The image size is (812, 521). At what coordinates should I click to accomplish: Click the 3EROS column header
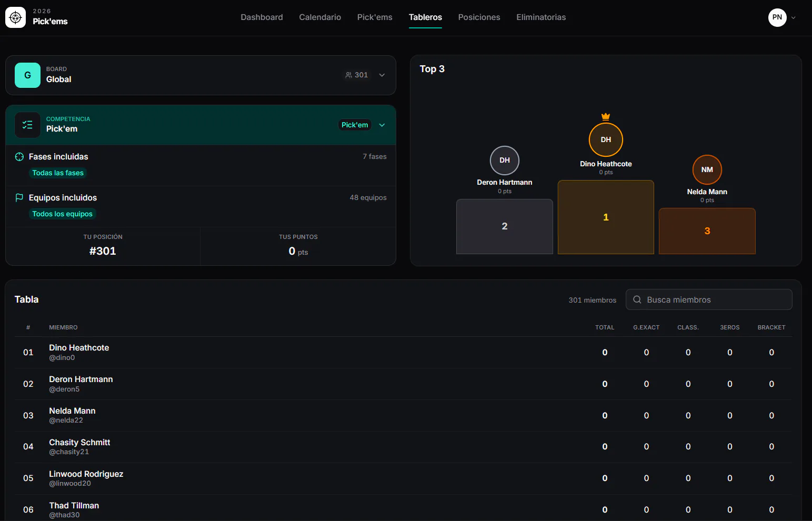point(730,327)
